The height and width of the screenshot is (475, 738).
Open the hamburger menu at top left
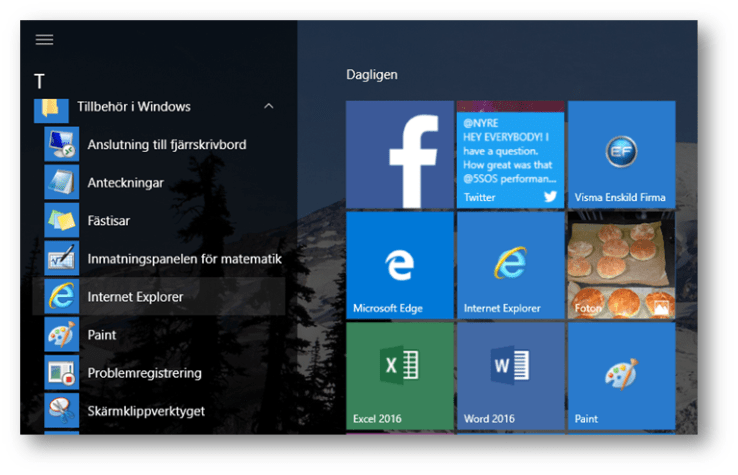pos(44,40)
